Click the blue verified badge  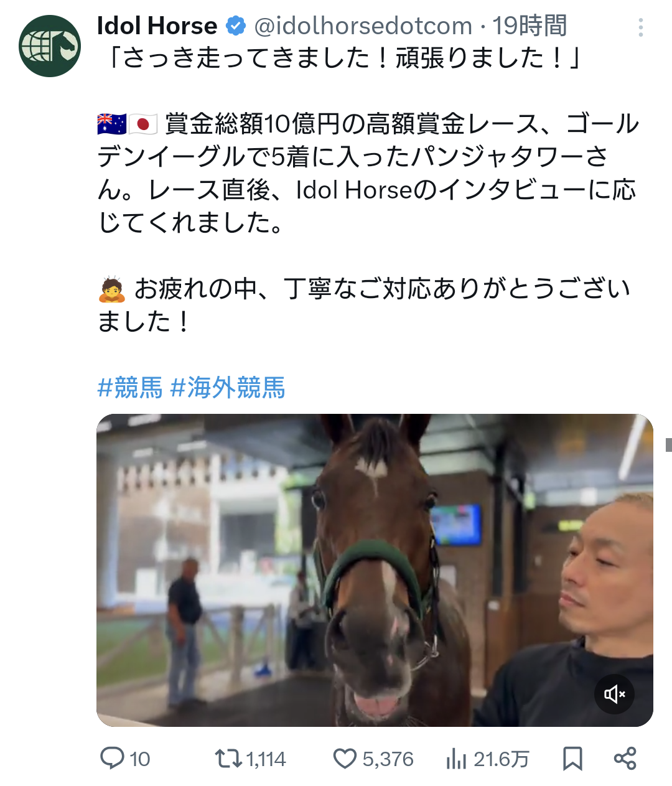click(x=235, y=26)
